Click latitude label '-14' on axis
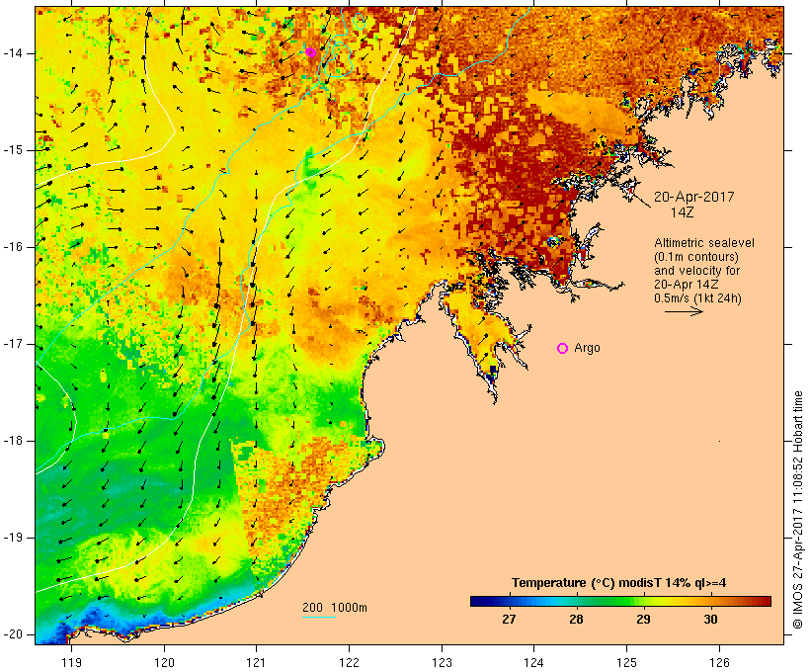The width and height of the screenshot is (810, 672). coord(12,53)
